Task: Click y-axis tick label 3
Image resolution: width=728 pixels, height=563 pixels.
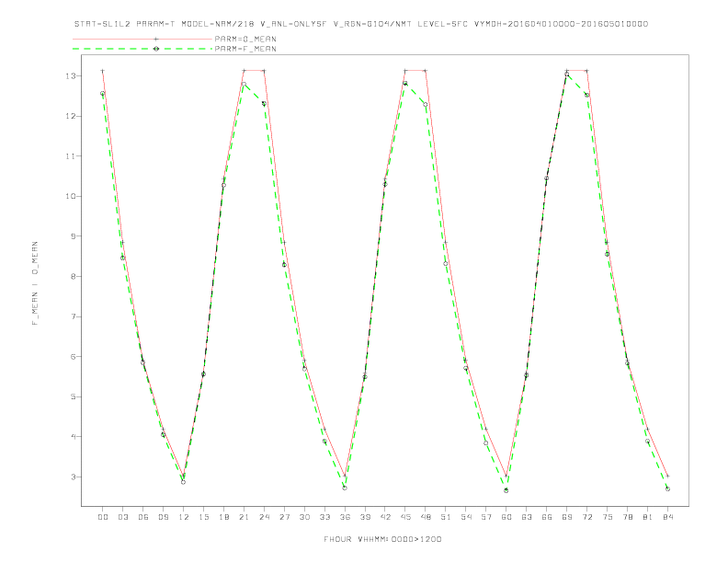Action: point(74,477)
